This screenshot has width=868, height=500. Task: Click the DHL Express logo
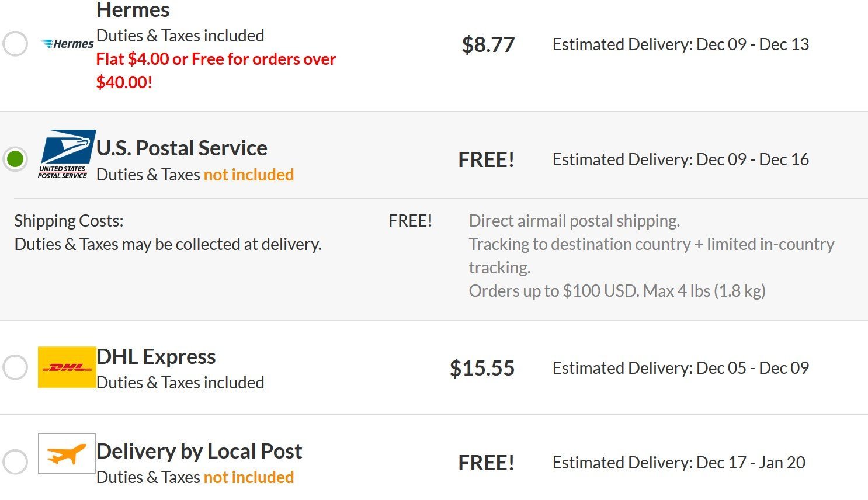pos(67,367)
